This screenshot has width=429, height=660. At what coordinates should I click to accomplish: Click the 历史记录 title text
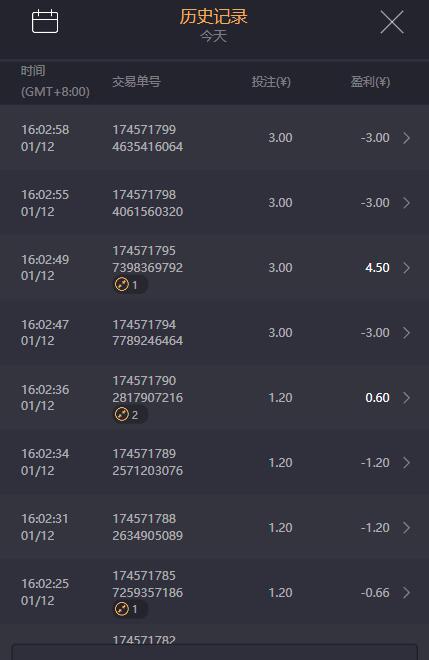pos(213,17)
